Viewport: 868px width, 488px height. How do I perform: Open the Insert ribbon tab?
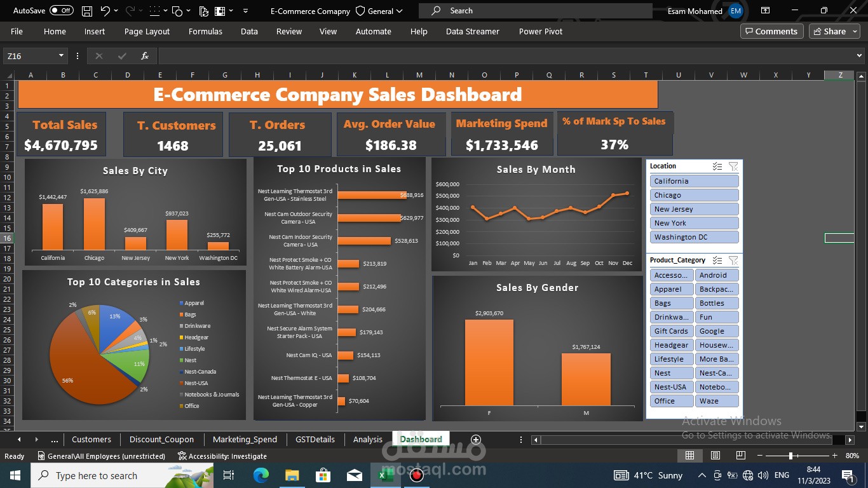click(x=95, y=31)
